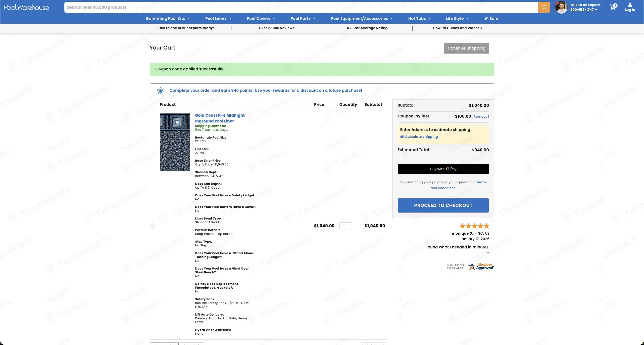Image resolution: width=644 pixels, height=345 pixels.
Task: Click the search products field
Action: (301, 7)
